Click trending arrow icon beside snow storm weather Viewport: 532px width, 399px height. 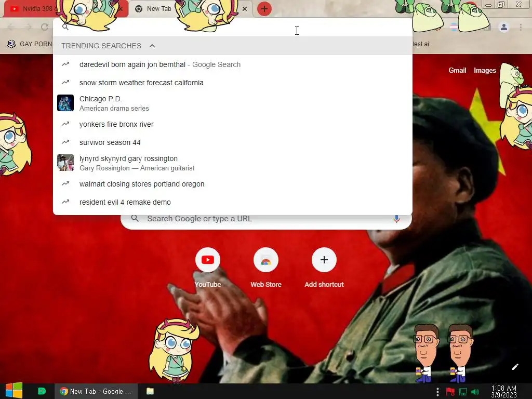tap(65, 82)
